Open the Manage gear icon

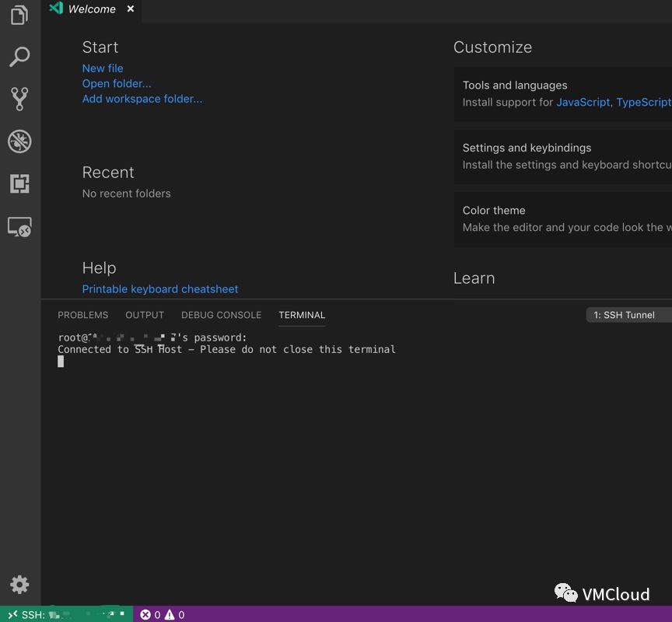[19, 585]
